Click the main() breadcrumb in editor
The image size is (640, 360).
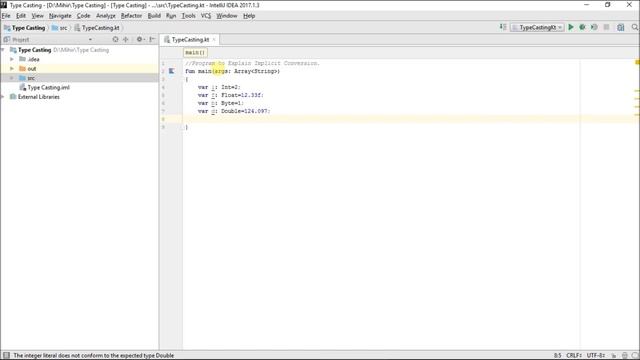click(195, 53)
